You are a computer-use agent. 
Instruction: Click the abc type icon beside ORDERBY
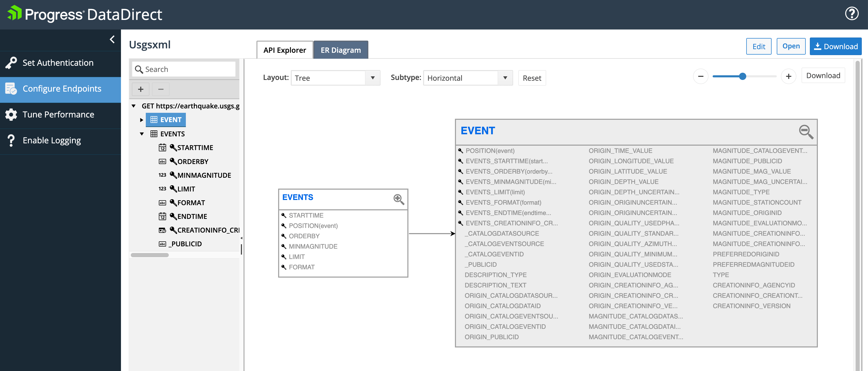162,161
